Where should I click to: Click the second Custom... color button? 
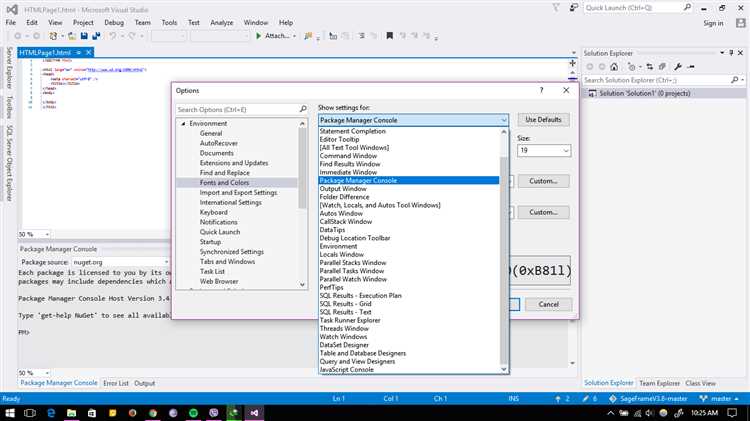tap(543, 212)
